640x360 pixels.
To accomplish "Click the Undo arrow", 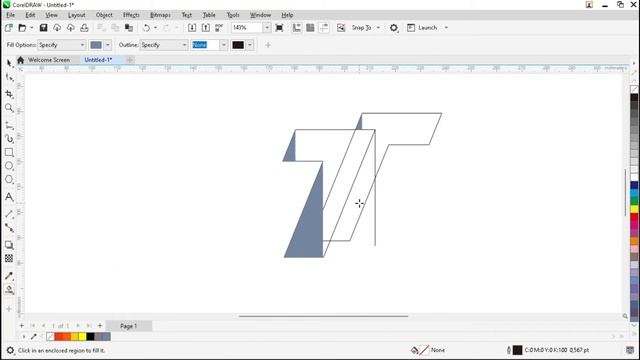I will pos(146,28).
